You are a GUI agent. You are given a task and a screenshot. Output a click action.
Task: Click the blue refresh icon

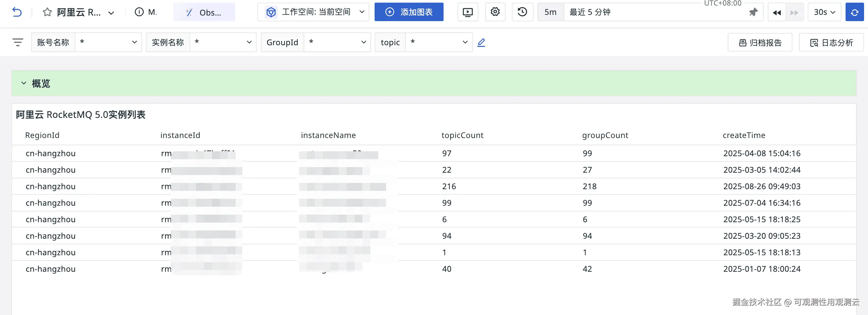pyautogui.click(x=854, y=13)
